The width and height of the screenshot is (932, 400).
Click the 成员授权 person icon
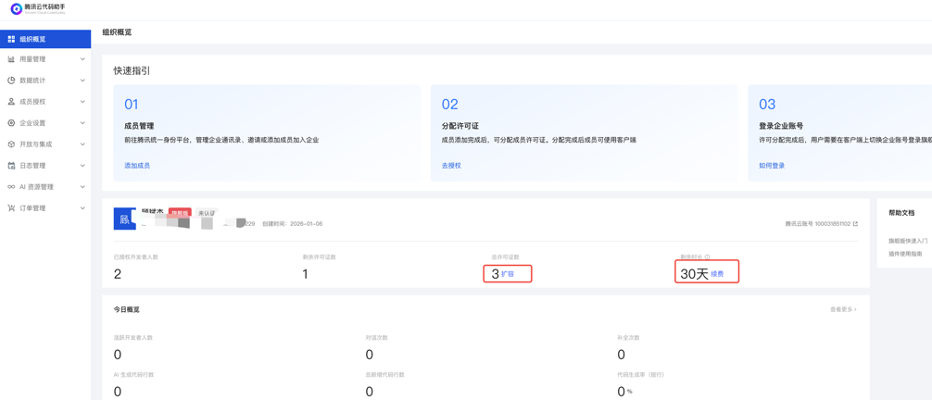coord(11,102)
